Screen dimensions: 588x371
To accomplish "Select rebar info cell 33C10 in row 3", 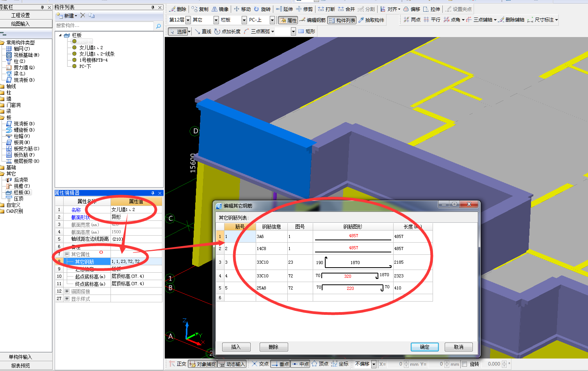I will tap(271, 262).
